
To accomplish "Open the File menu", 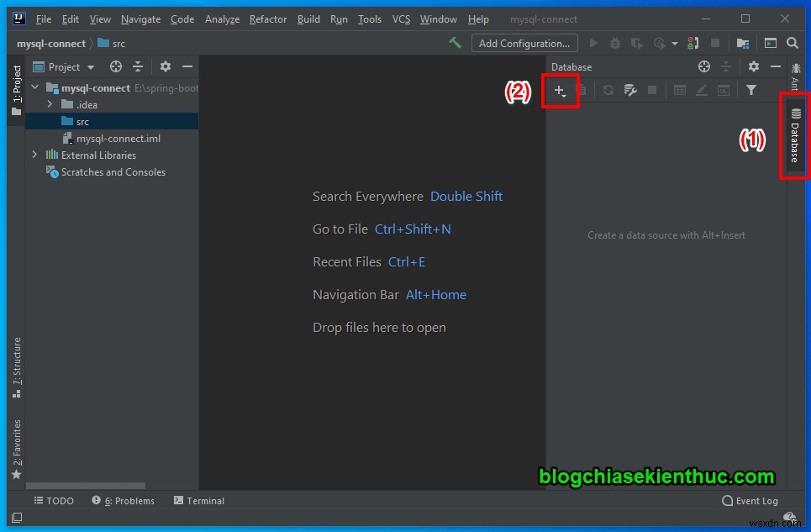I will tap(44, 19).
